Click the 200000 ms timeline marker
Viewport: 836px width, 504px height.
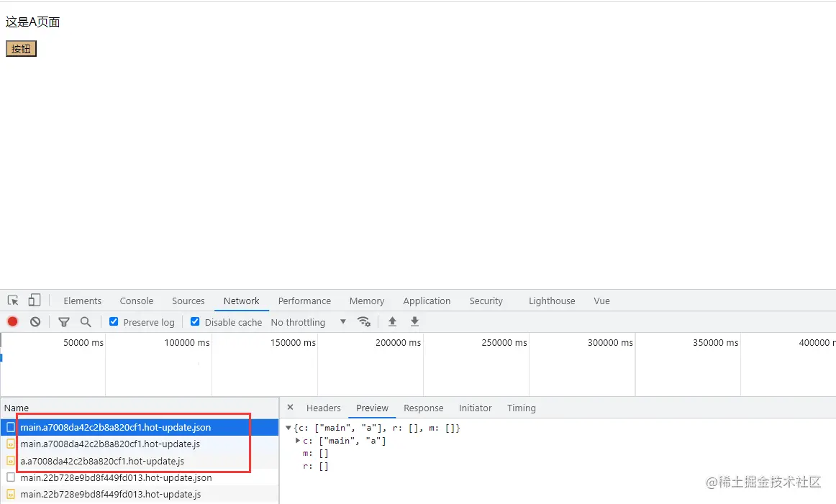point(399,342)
